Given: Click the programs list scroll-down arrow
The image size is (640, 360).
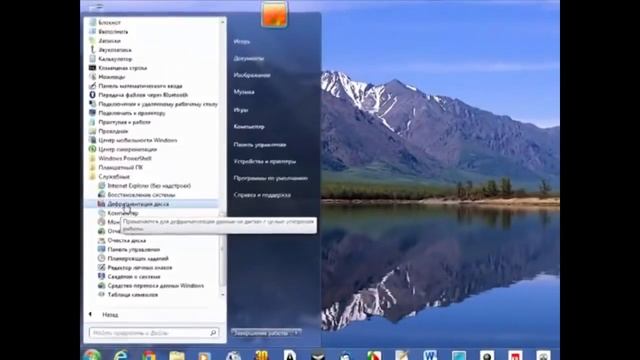Looking at the screenshot, I should click(223, 294).
